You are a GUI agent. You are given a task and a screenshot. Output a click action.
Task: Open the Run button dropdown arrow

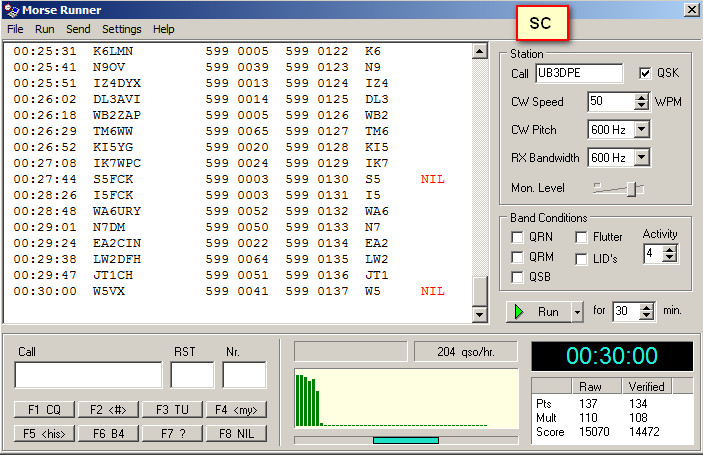577,312
